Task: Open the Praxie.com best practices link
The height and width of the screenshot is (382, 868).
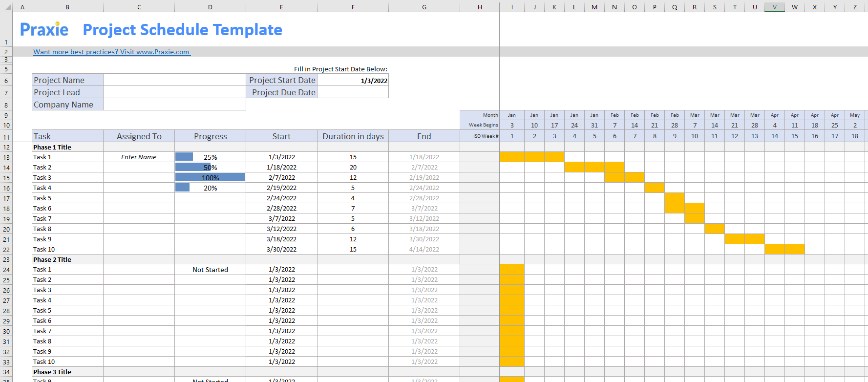Action: [111, 52]
